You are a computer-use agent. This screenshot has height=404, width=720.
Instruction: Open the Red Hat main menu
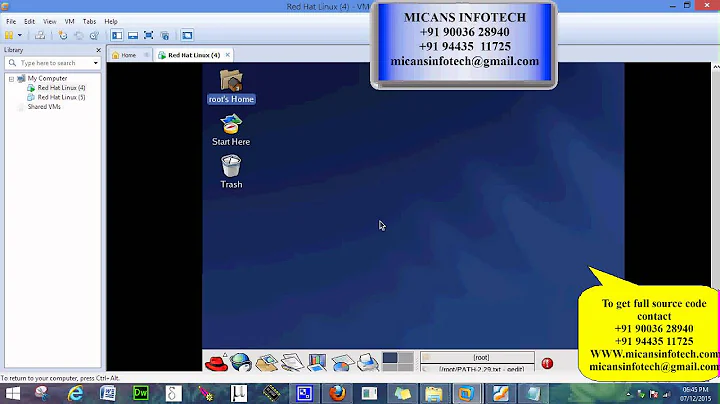[x=216, y=363]
